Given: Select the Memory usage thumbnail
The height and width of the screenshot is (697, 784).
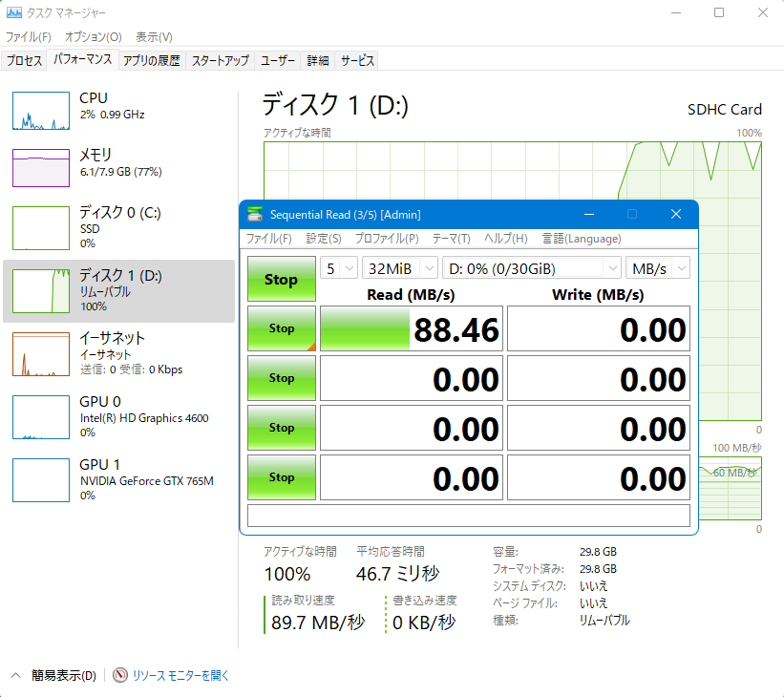Looking at the screenshot, I should [41, 167].
